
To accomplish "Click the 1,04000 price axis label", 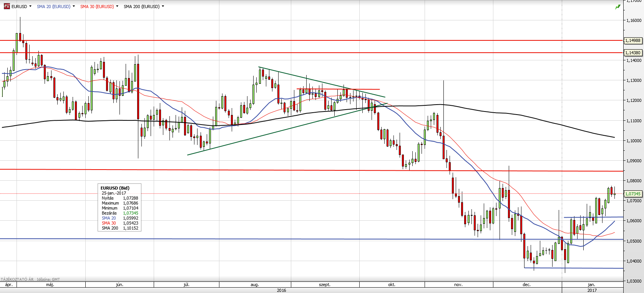I will 634,261.
